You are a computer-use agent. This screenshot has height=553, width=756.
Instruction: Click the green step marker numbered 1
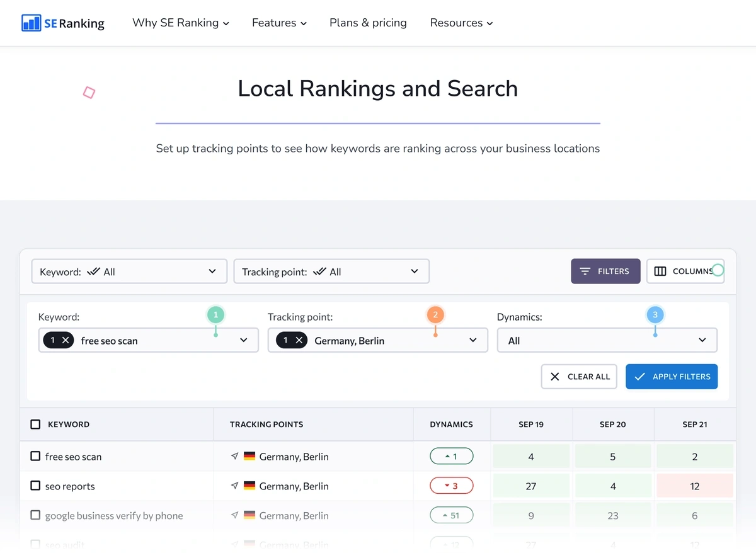tap(215, 314)
